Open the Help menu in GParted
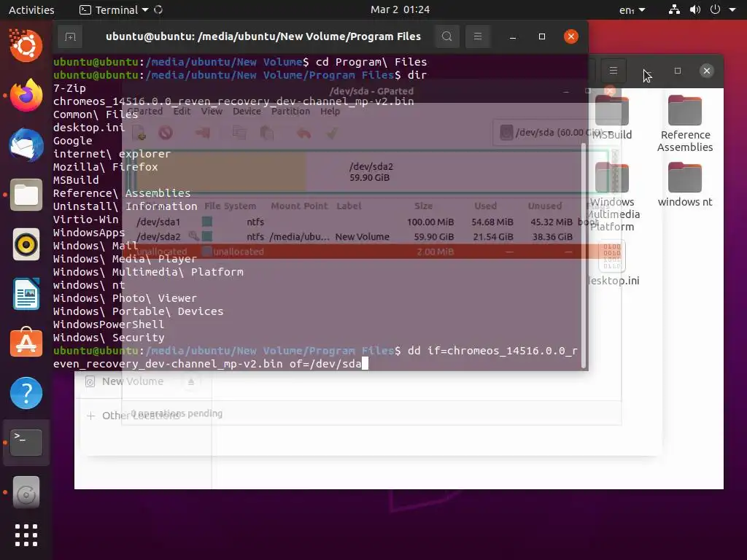747x560 pixels. pos(330,111)
